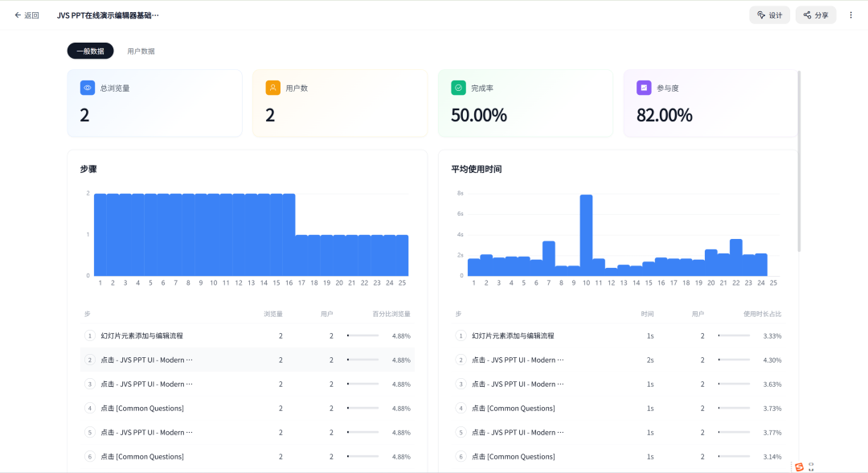Switch to the 一般数据 tab
This screenshot has width=868, height=473.
point(90,51)
